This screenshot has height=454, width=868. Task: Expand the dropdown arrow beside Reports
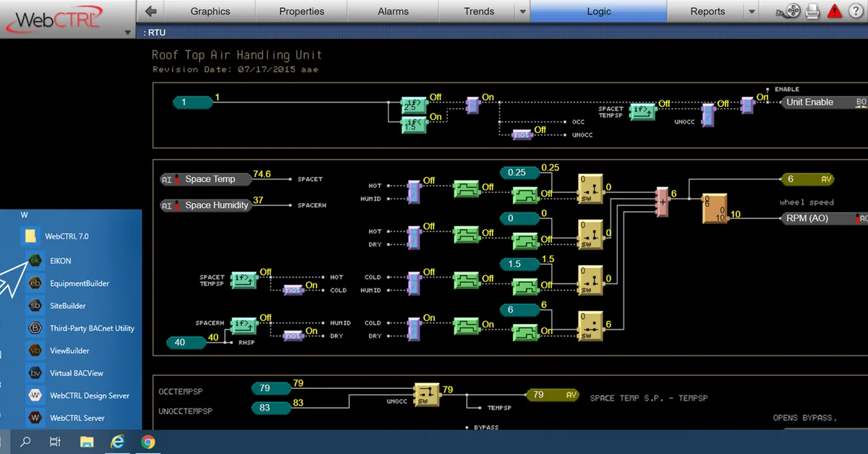tap(752, 12)
